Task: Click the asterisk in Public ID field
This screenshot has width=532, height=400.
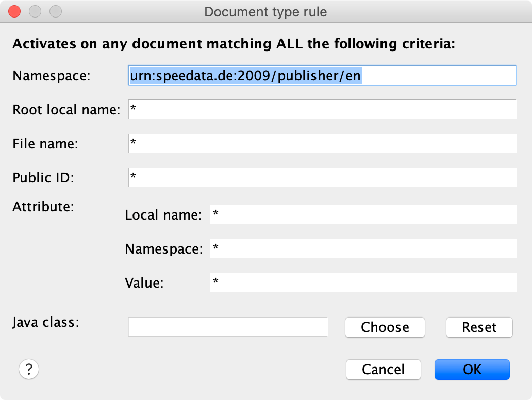Action: (134, 177)
